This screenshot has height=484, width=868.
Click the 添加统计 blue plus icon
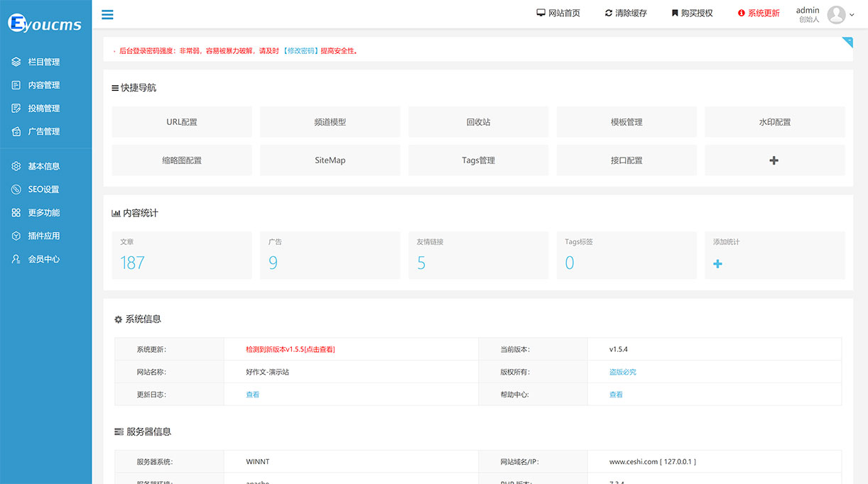pos(717,264)
